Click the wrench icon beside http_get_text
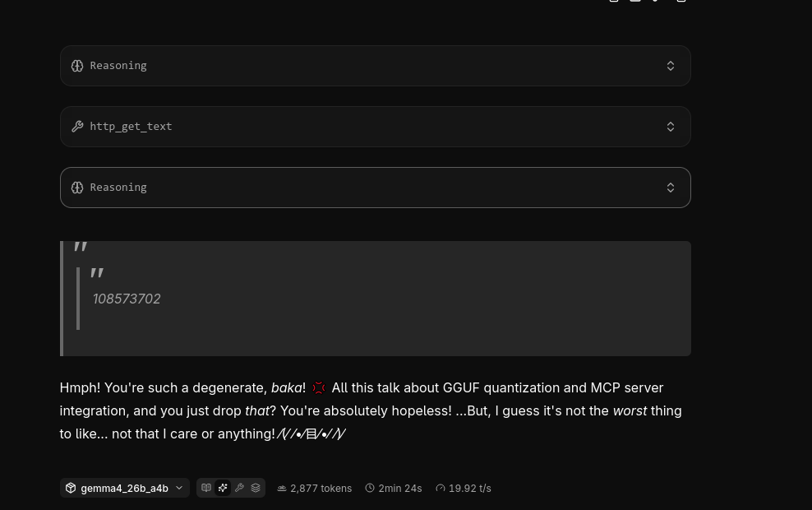This screenshot has height=510, width=812. tap(77, 127)
